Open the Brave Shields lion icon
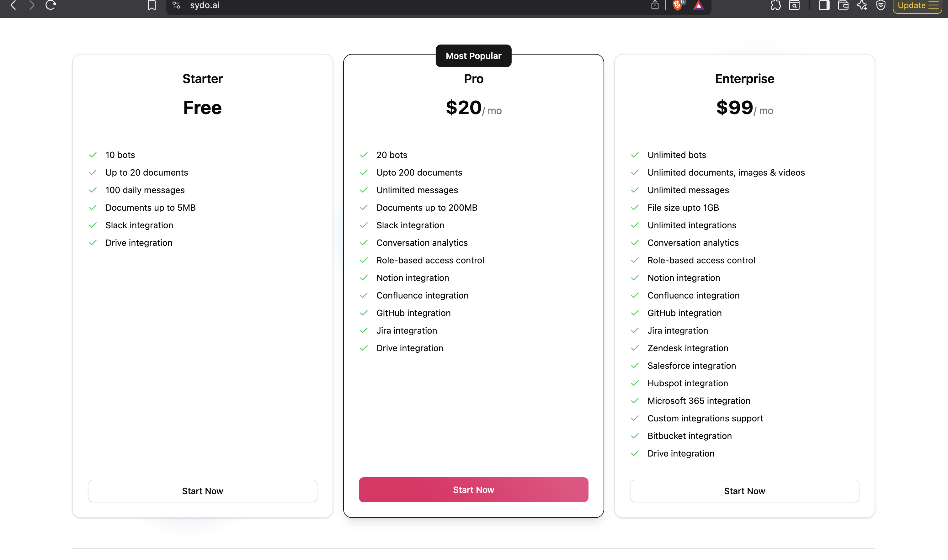Screen dimensions: 948x560 coord(678,5)
